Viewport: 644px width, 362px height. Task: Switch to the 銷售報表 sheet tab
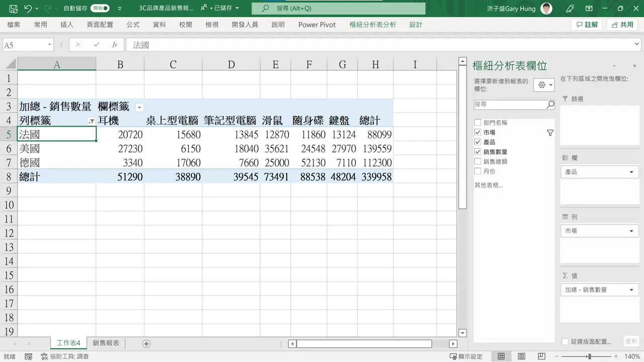pos(106,343)
